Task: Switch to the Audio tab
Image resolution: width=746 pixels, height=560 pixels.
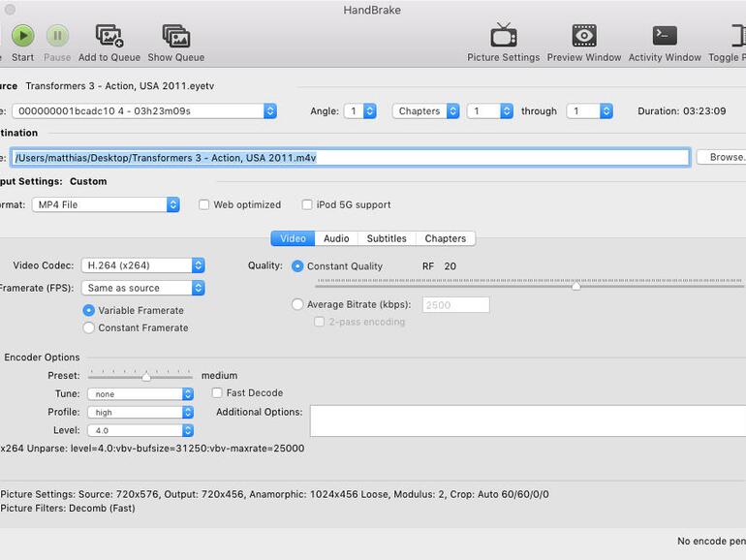Action: click(336, 238)
